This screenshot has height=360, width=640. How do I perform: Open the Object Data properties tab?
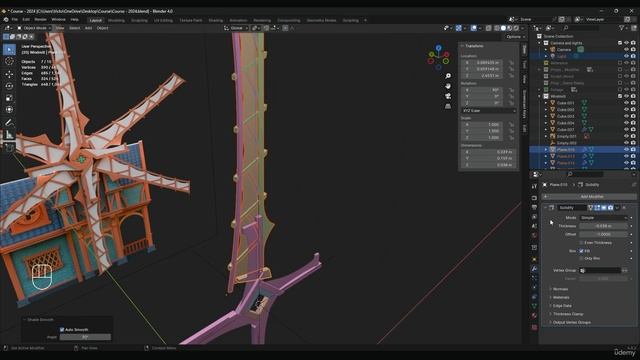point(534,306)
